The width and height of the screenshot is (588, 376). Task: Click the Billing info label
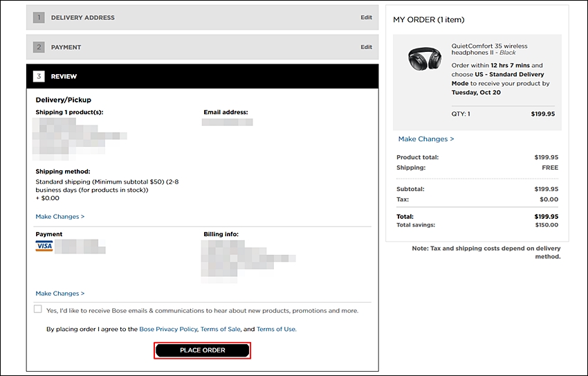[221, 234]
